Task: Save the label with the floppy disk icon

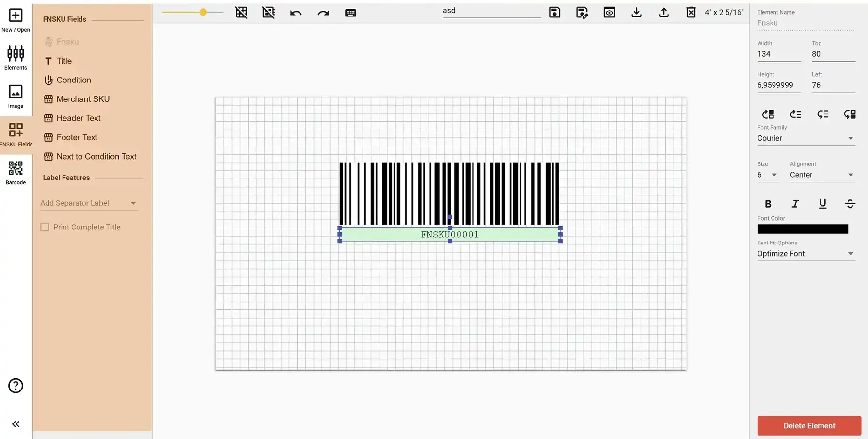Action: point(554,13)
